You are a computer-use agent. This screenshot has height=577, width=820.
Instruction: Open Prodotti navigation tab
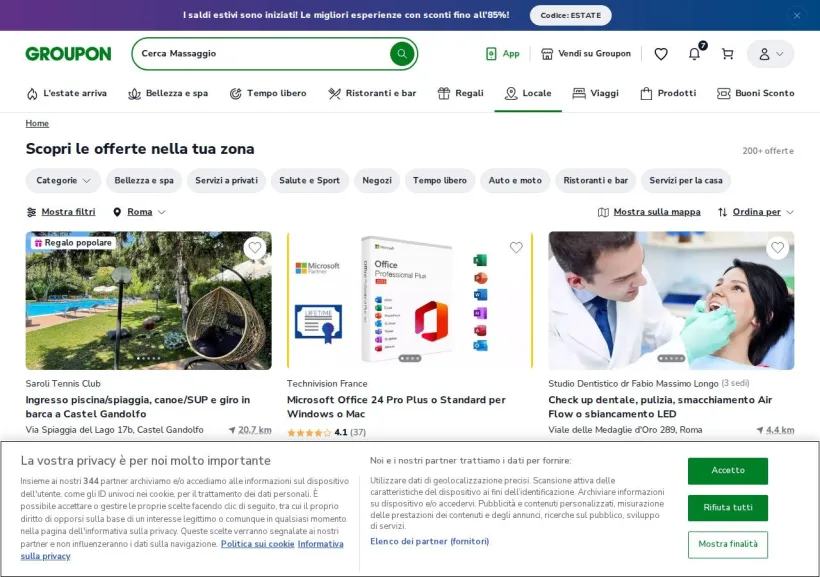(x=668, y=93)
